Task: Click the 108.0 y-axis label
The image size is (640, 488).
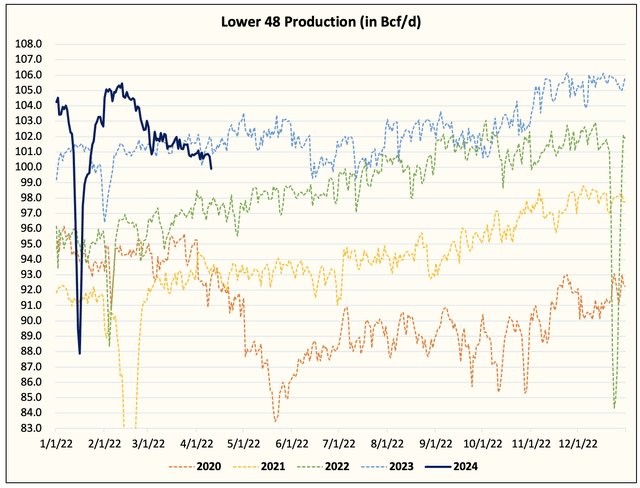Action: [x=29, y=44]
